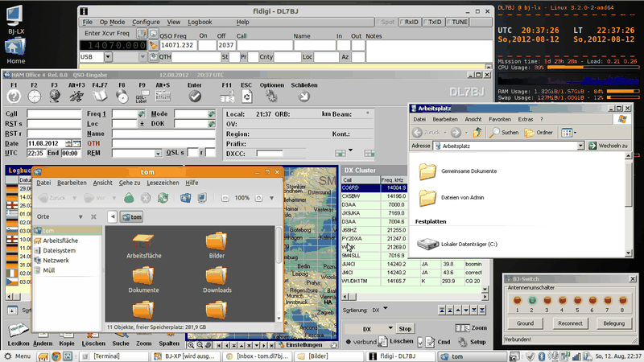
Task: Select antenna 8 in BJ-Switch
Action: tap(622, 300)
